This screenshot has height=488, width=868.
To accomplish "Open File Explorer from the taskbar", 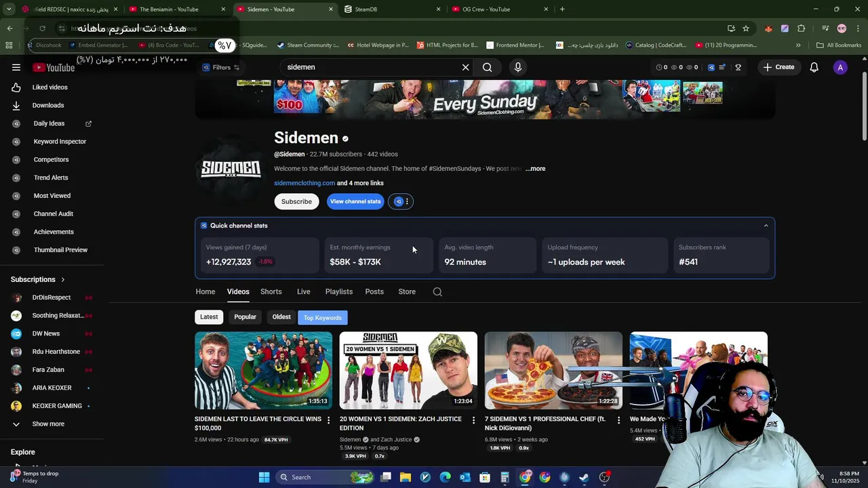I will [406, 477].
